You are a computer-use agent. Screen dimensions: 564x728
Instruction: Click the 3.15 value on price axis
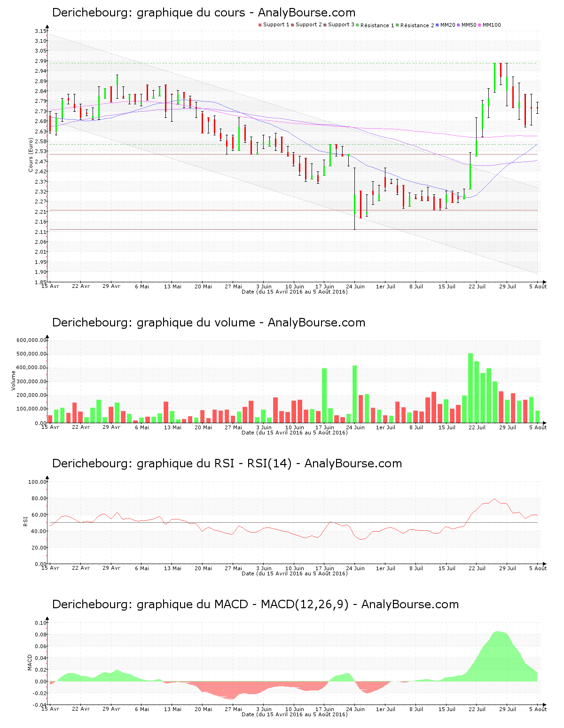pos(40,31)
